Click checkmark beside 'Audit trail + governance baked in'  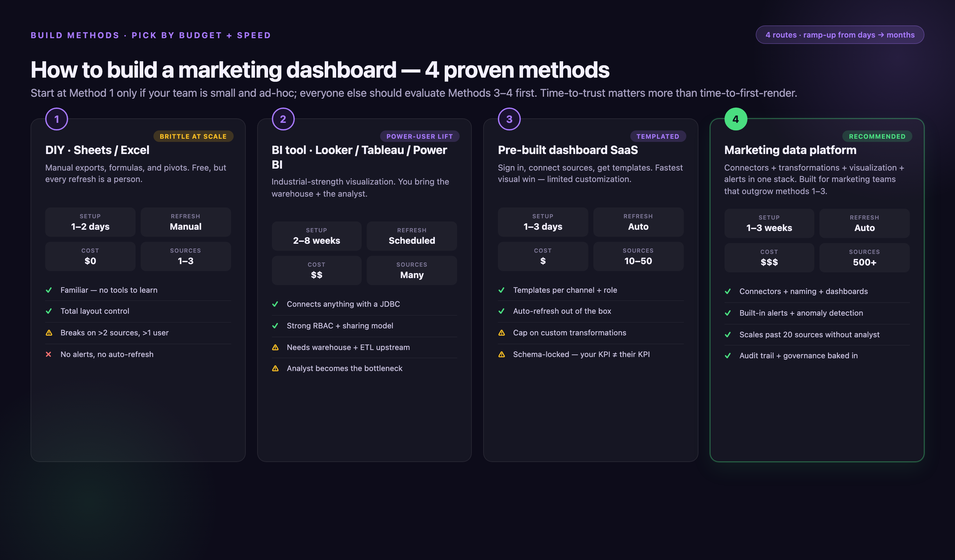click(x=728, y=356)
